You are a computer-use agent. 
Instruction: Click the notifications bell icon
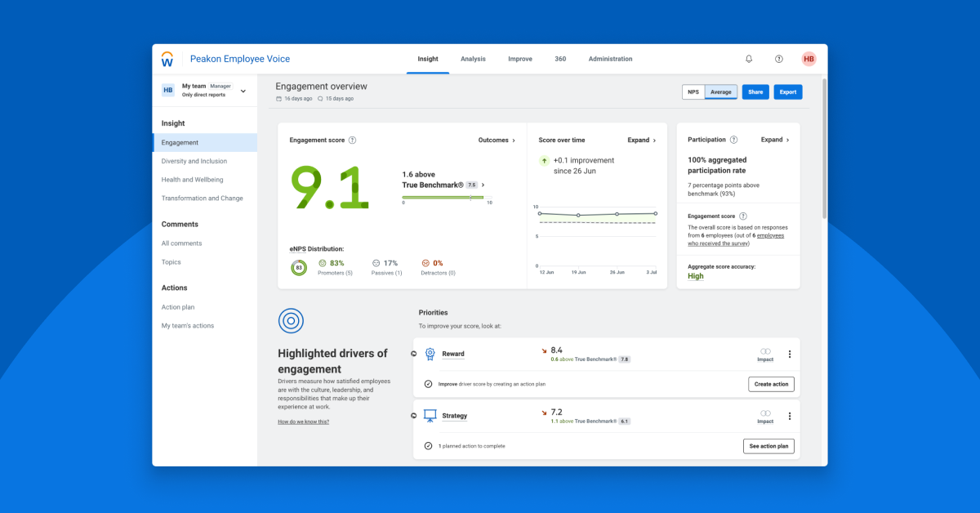coord(748,59)
